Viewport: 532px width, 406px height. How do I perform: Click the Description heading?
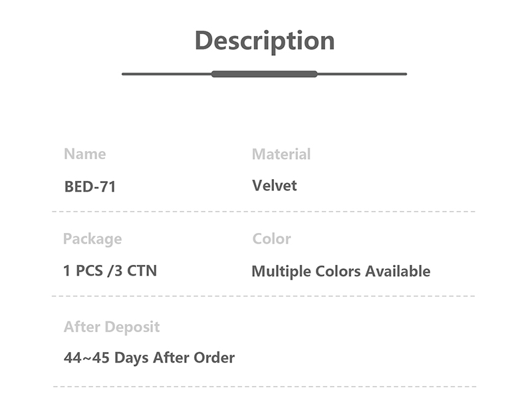click(264, 41)
